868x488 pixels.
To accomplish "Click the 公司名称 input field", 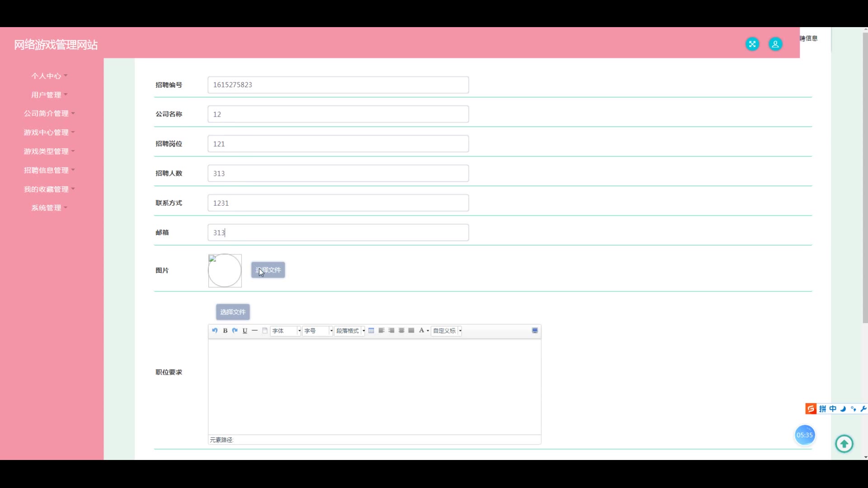I will tap(338, 114).
